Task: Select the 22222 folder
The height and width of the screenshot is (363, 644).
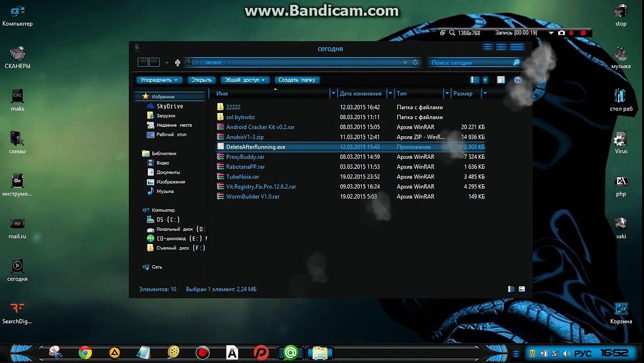Action: point(233,107)
